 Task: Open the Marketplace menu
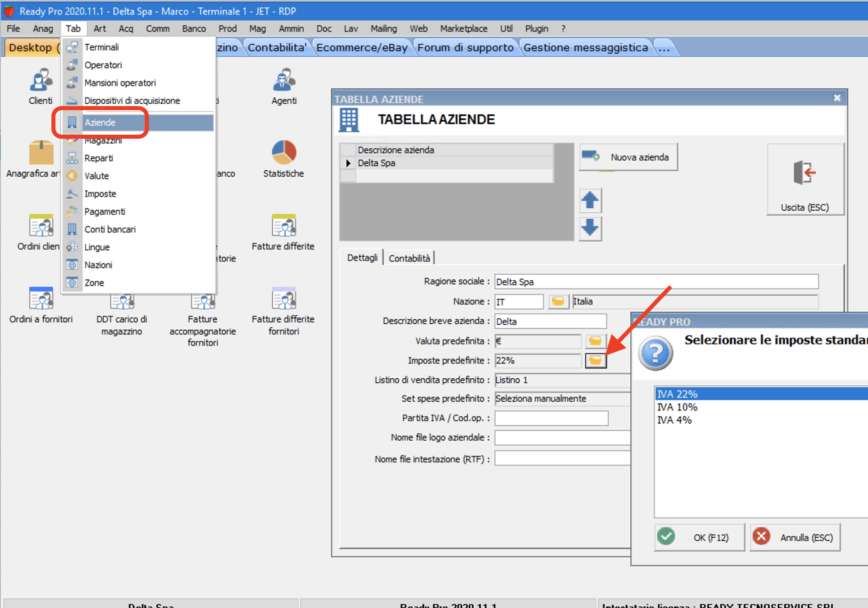click(x=463, y=29)
